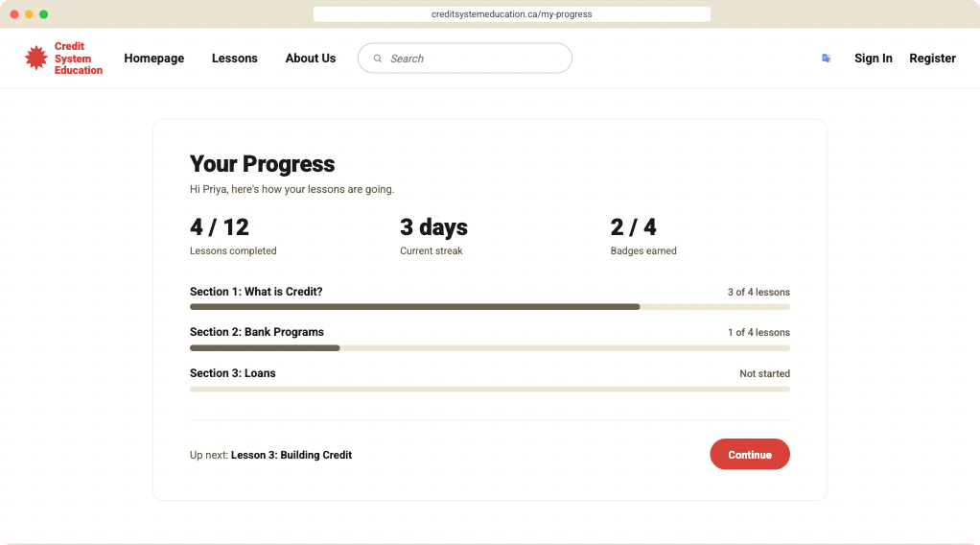
Task: Close the window with red button
Action: tap(14, 13)
